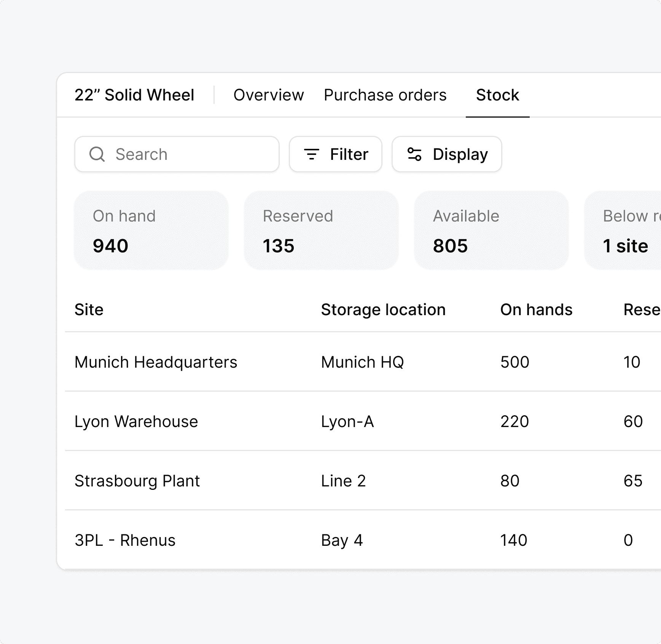Open the Filter button
Screen dimensions: 661x644
click(x=335, y=154)
